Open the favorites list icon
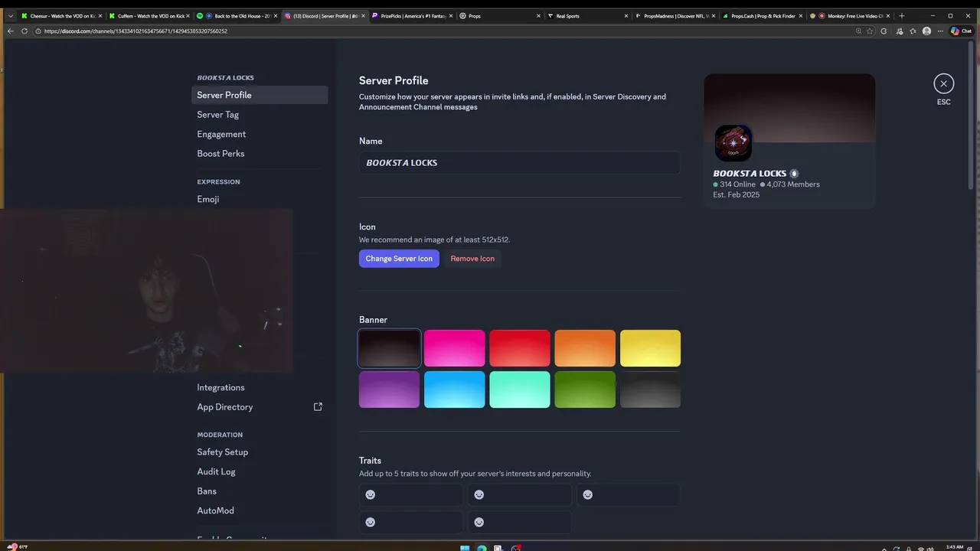Image resolution: width=980 pixels, height=551 pixels. (x=913, y=31)
